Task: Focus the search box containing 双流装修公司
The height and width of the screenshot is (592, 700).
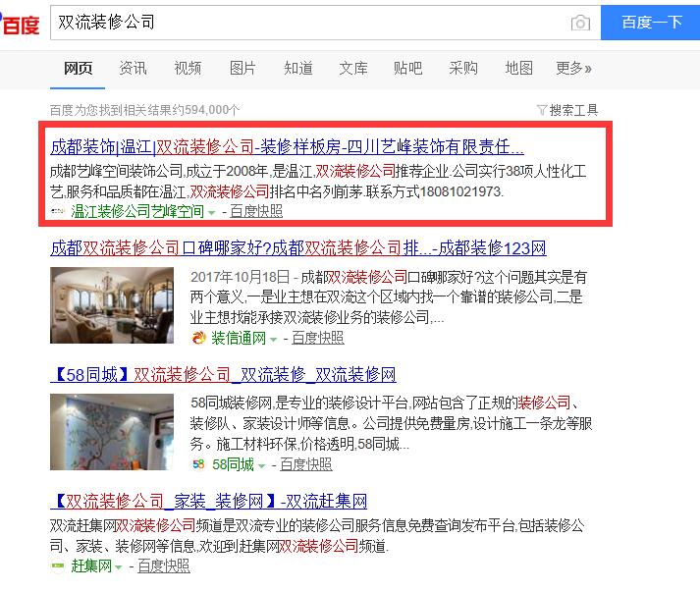Action: [325, 23]
